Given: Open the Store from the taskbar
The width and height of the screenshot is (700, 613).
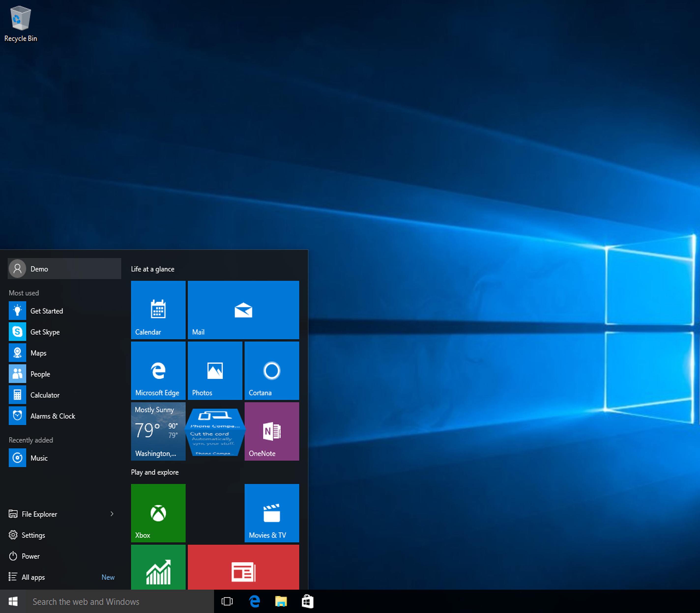Looking at the screenshot, I should coord(307,601).
